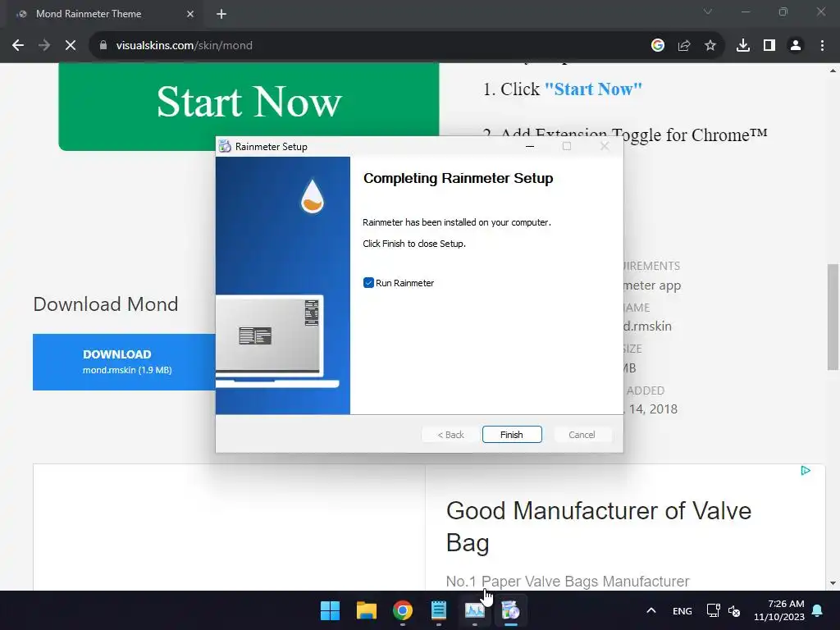Open Chrome three-dot menu
This screenshot has width=840, height=630.
[822, 46]
